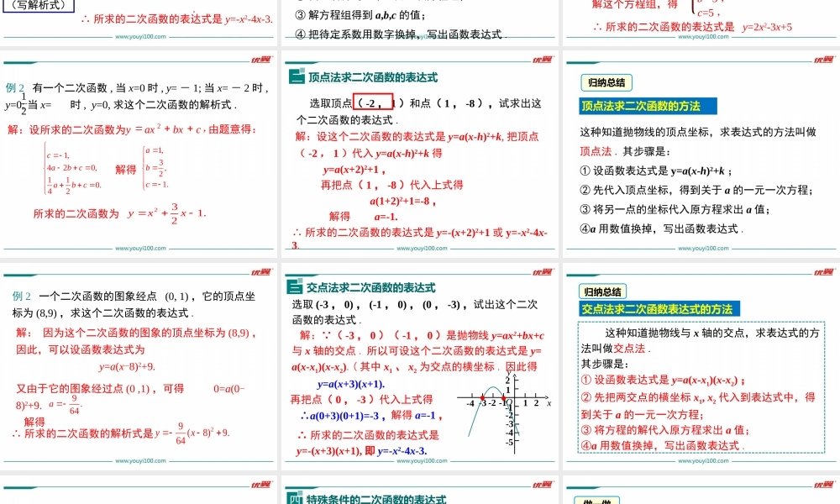Screen dimensions: 840x504
Task: Click the 优翼 logo on the bottom-middle slide
Action: pyautogui.click(x=541, y=486)
